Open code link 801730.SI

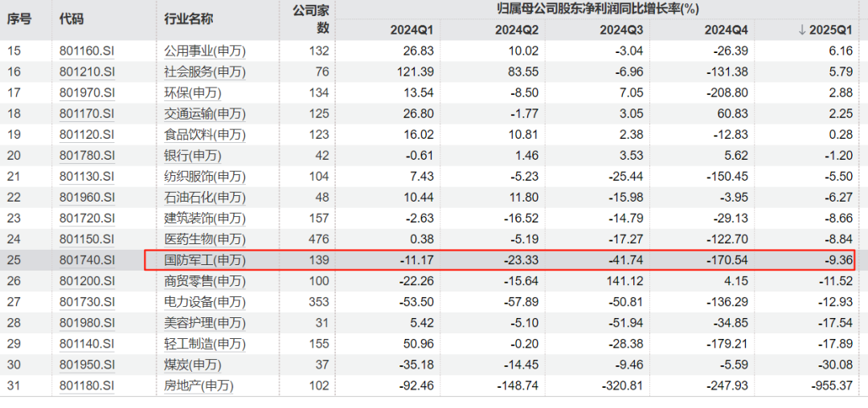(87, 301)
